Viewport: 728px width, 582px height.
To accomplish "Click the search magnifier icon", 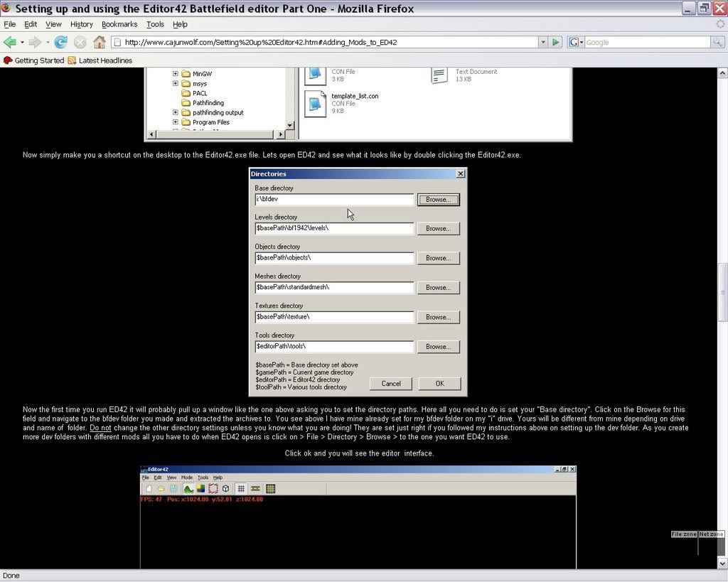I will tap(717, 42).
